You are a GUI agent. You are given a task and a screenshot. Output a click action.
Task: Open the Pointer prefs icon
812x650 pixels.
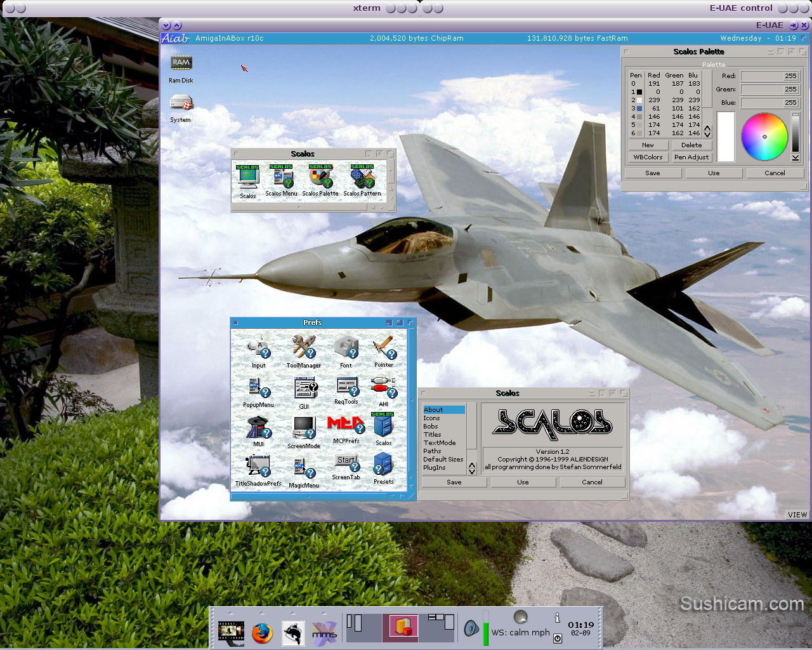tap(384, 347)
